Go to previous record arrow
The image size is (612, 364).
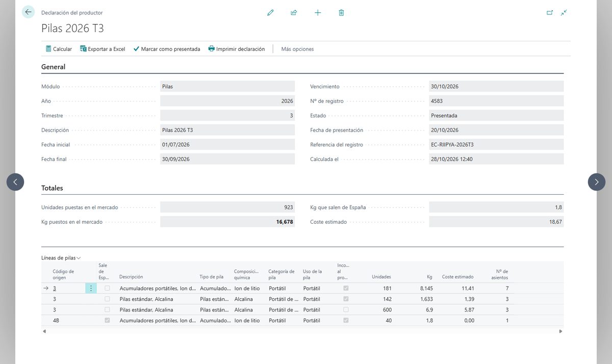pyautogui.click(x=15, y=182)
